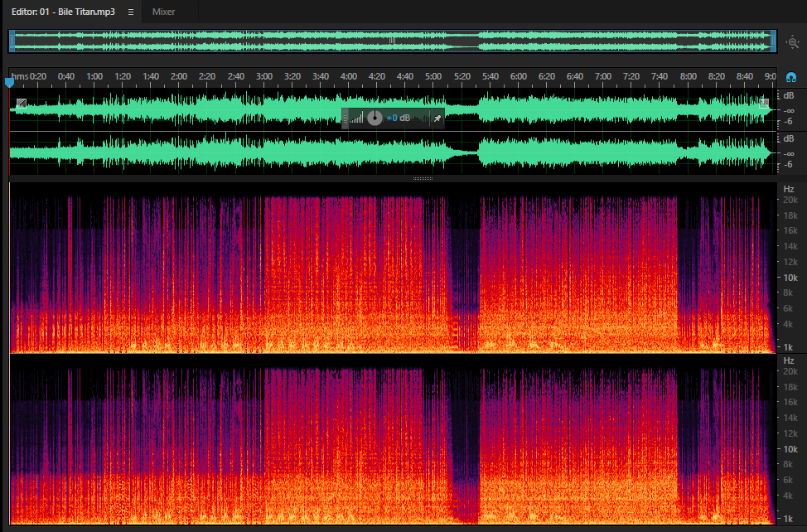
Task: Click the lower channel -6 amplitude label
Action: point(789,165)
